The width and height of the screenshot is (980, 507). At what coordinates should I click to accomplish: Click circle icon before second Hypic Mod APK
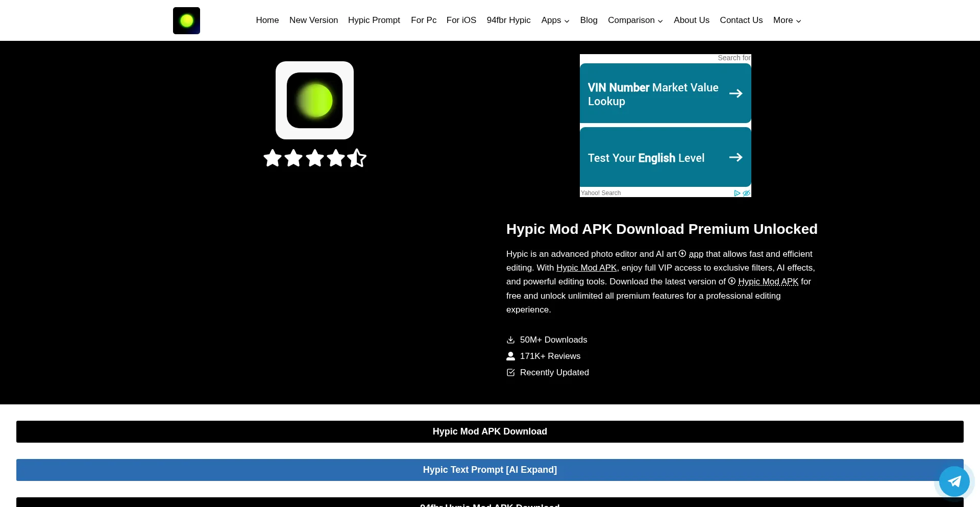click(x=732, y=281)
